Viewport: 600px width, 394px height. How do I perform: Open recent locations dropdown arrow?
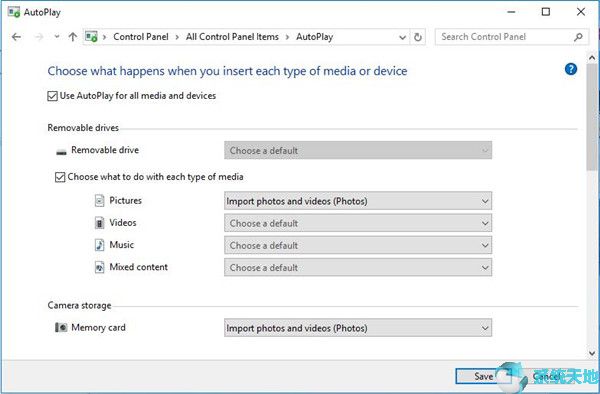(x=57, y=37)
